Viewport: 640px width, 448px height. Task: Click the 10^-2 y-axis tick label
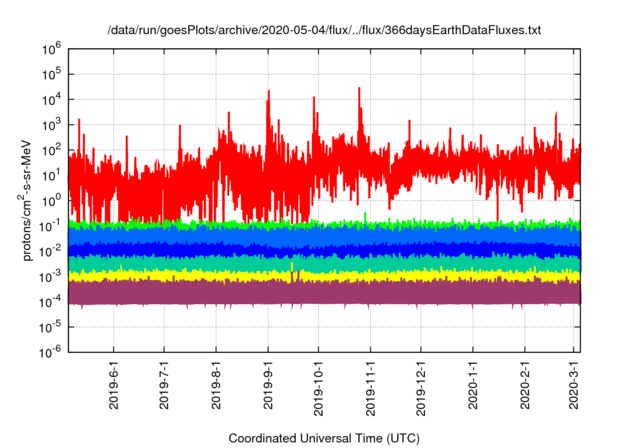click(x=51, y=251)
